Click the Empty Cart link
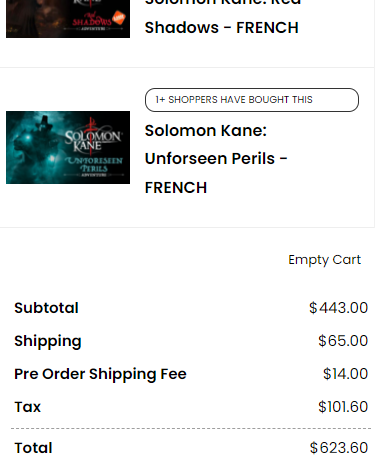The width and height of the screenshot is (375, 463). tap(324, 260)
